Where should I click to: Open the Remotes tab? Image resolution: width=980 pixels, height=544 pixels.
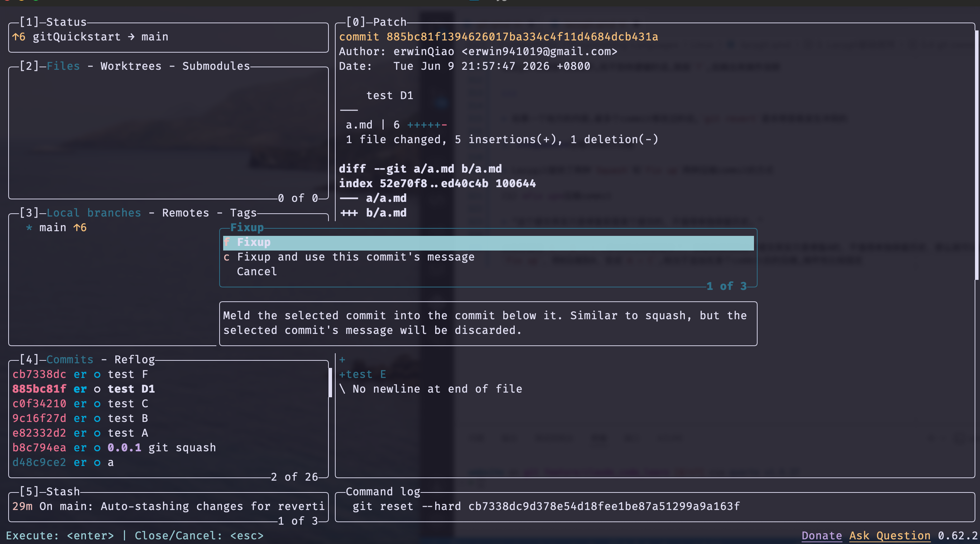[186, 213]
